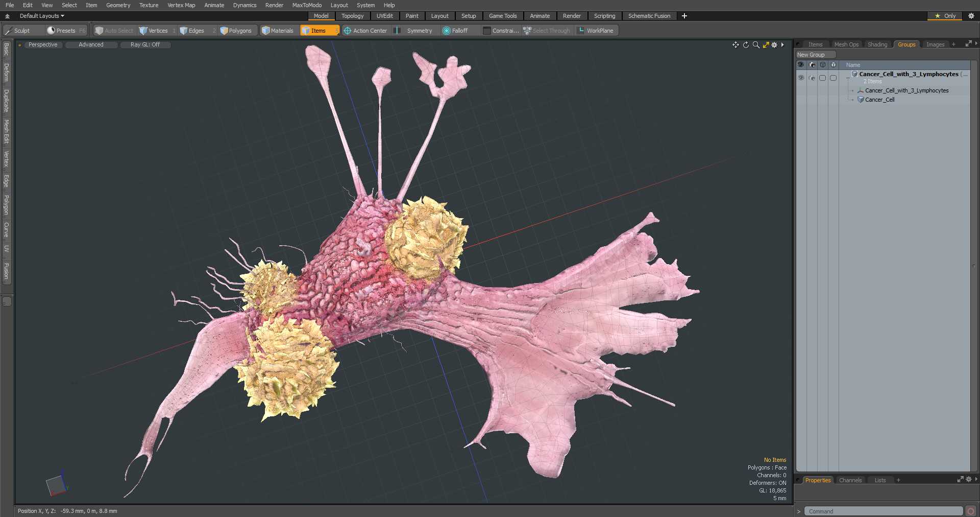Select the Cancer_Cell_with_3_Lymphocytes locator item
The width and height of the screenshot is (980, 517).
coord(906,90)
